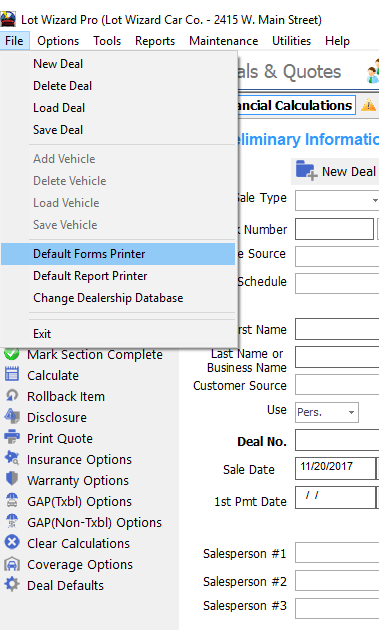This screenshot has height=630, width=379.
Task: Click the customers people icon
Action: [373, 72]
